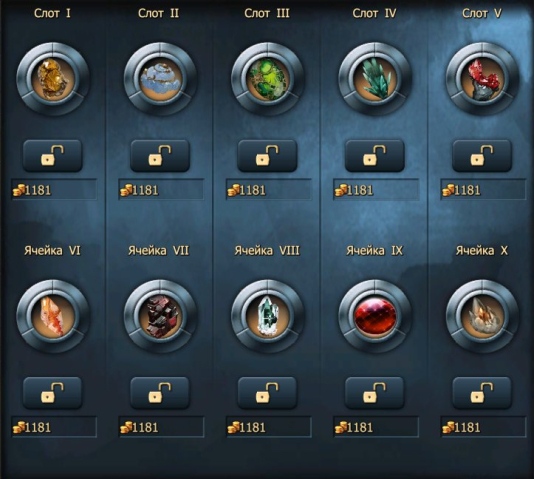Image resolution: width=534 pixels, height=479 pixels.
Task: Select the orange shard in Ячейка VI
Action: (53, 316)
